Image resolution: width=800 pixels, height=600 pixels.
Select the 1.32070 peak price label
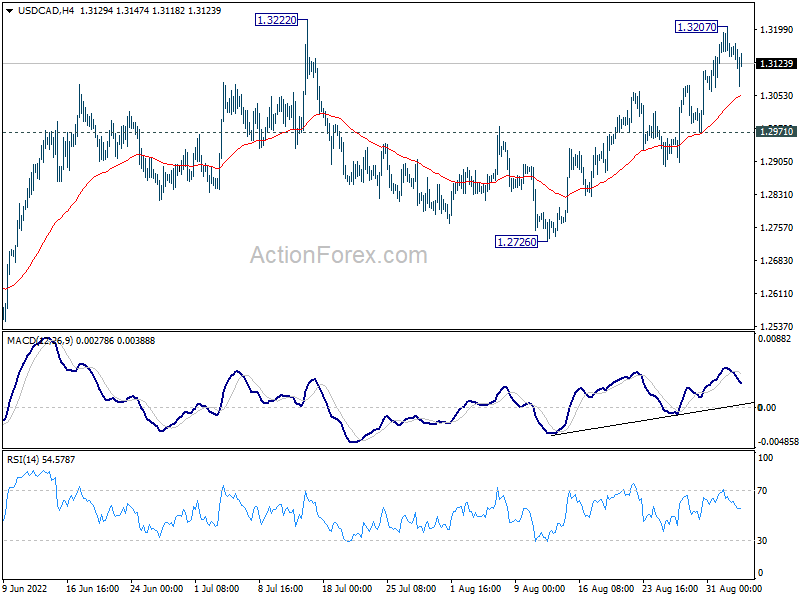[x=696, y=27]
